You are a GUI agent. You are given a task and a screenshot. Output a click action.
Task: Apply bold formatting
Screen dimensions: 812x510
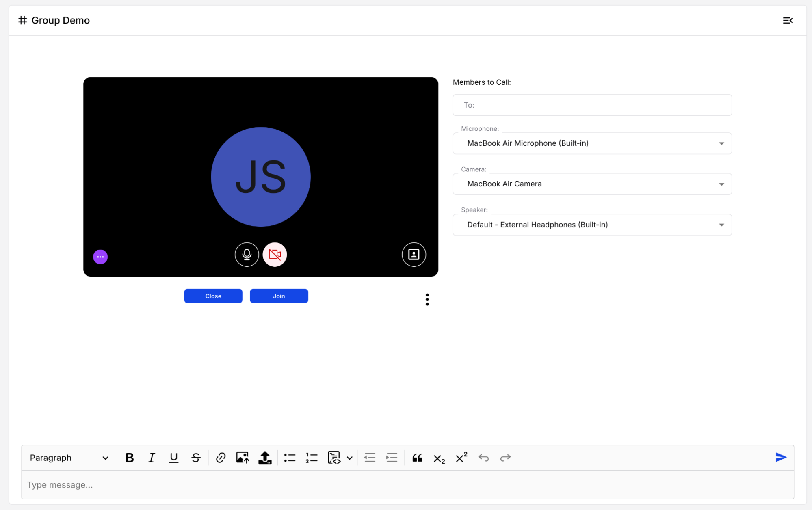130,458
